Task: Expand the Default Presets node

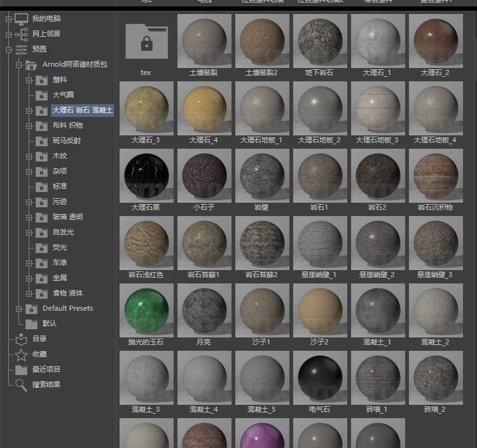Action: (x=19, y=309)
